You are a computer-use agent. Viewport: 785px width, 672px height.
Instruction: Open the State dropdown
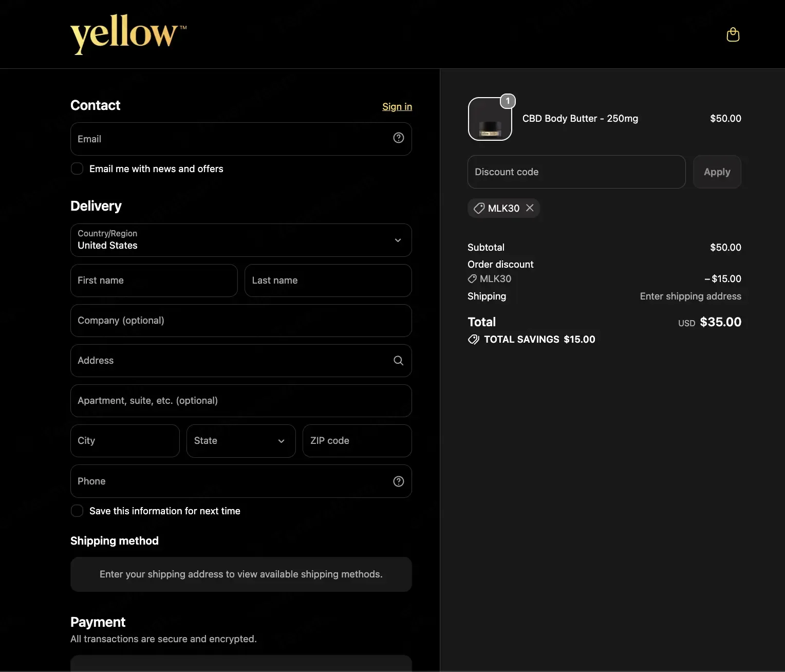pyautogui.click(x=241, y=441)
